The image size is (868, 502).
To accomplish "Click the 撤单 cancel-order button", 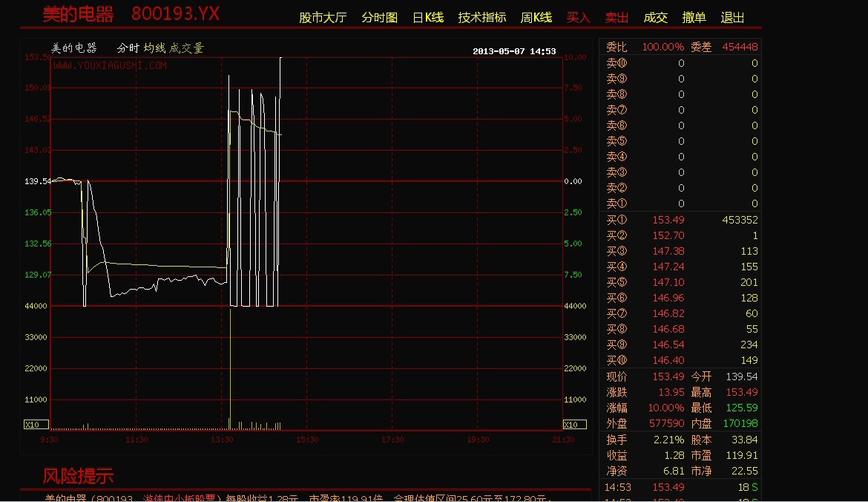I will 694,18.
